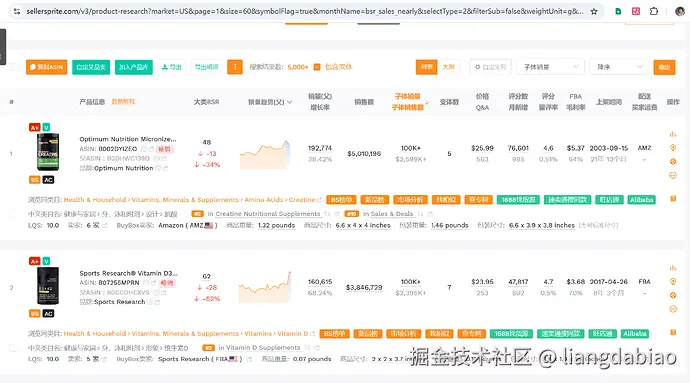Click 1688找货源 tag in Creatine row

518,199
